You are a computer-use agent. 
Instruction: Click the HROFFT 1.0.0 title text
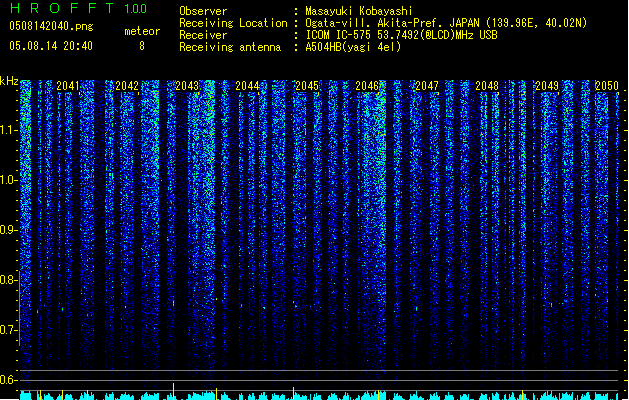[78, 8]
